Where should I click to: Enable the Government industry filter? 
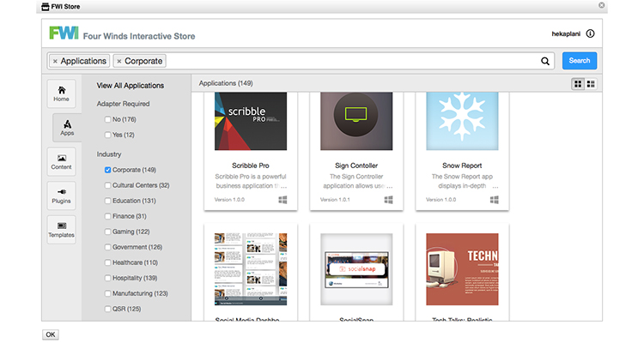107,248
